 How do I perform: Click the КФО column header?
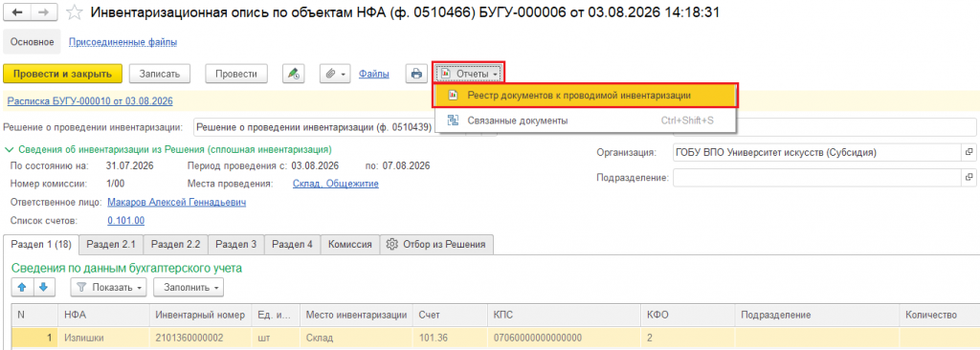pos(687,315)
